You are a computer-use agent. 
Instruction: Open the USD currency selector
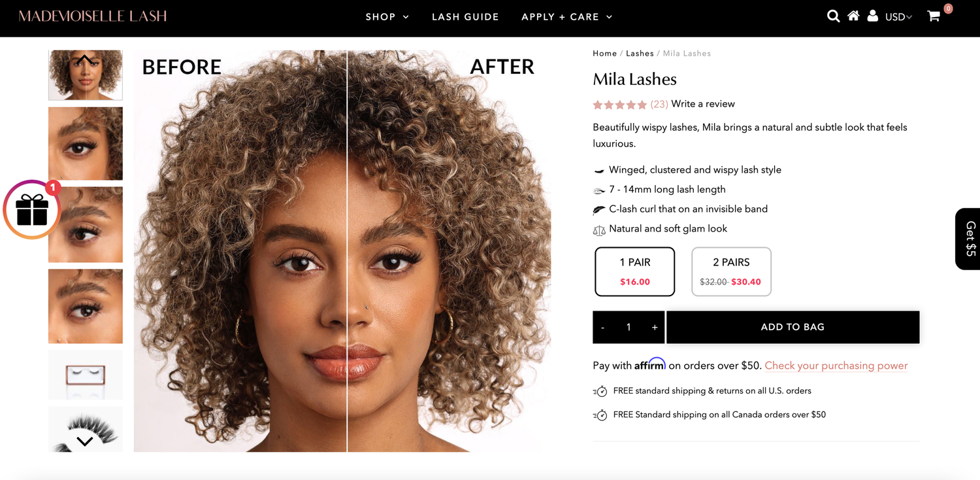pos(898,17)
